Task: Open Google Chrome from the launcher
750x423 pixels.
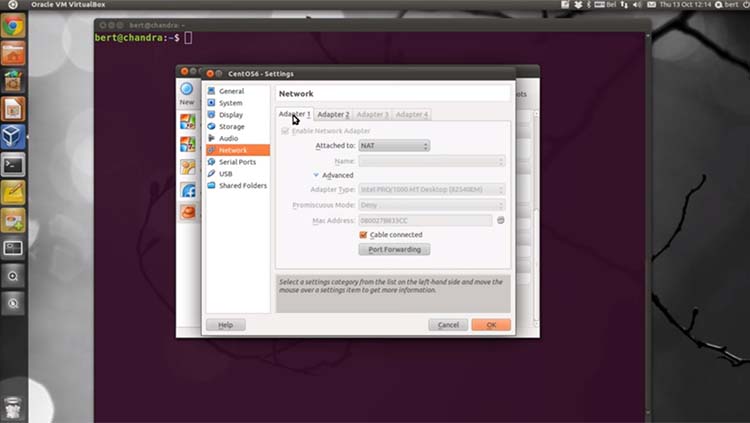Action: point(13,25)
